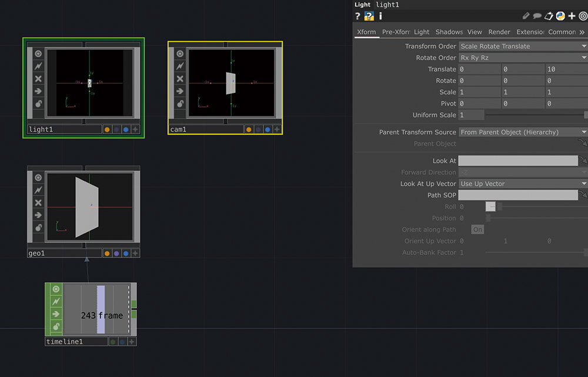
Task: Toggle the blue display flag on light1
Action: point(127,129)
